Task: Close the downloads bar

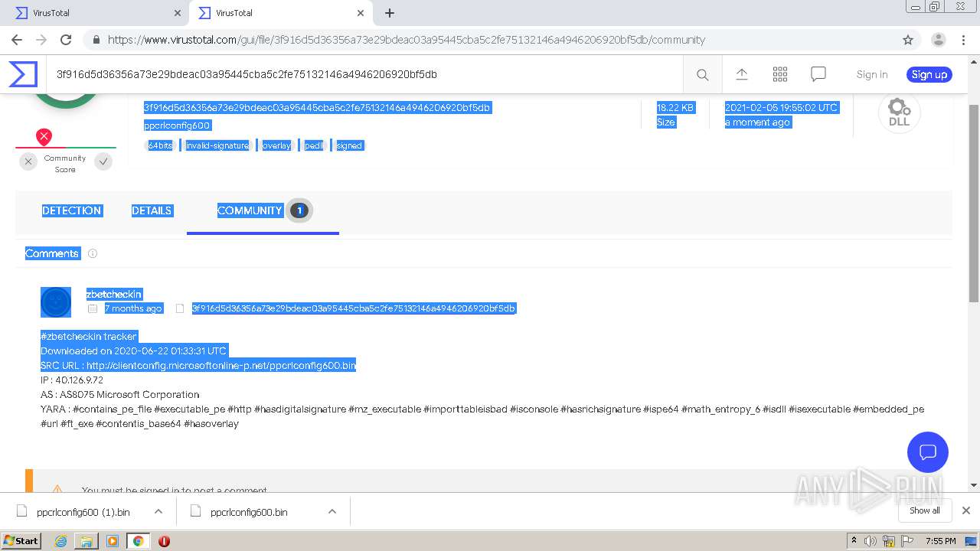Action: point(966,510)
